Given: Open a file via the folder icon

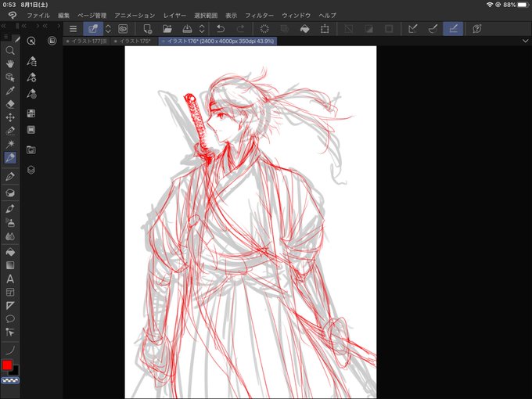Looking at the screenshot, I should click(x=167, y=29).
